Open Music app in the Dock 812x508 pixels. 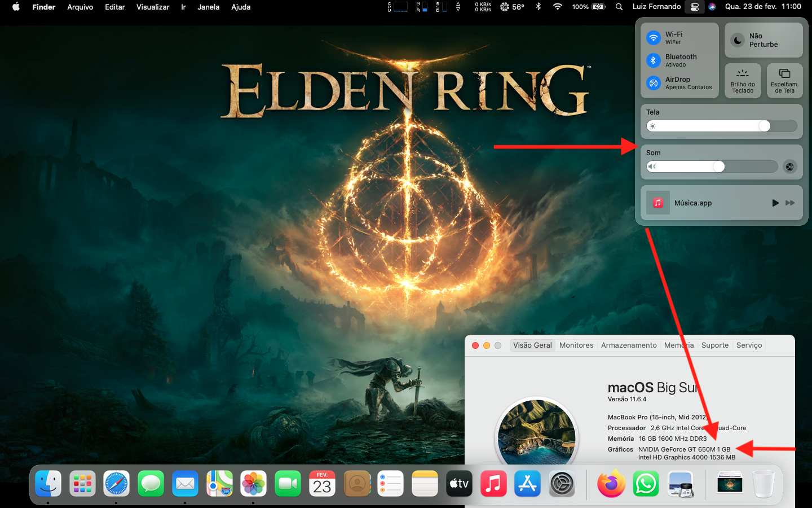point(493,484)
